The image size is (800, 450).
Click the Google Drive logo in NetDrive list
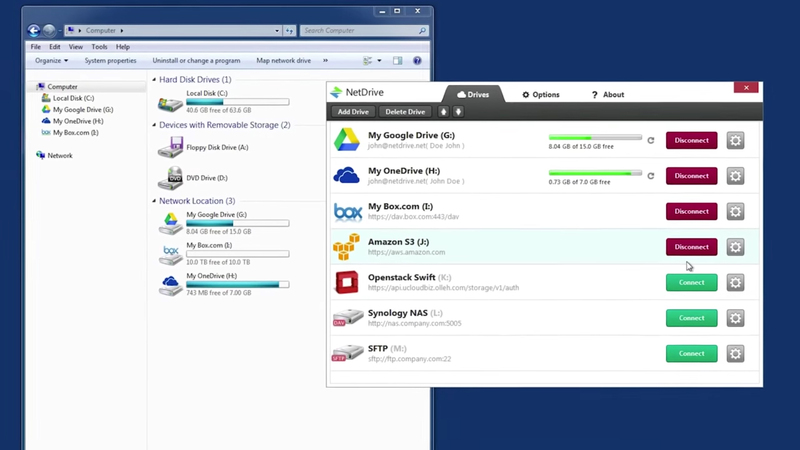click(347, 140)
